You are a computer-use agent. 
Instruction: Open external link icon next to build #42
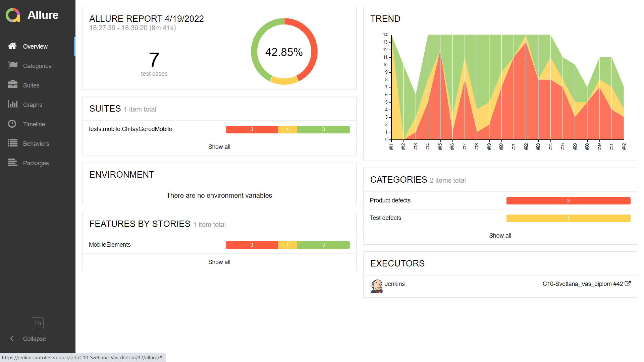tap(628, 284)
